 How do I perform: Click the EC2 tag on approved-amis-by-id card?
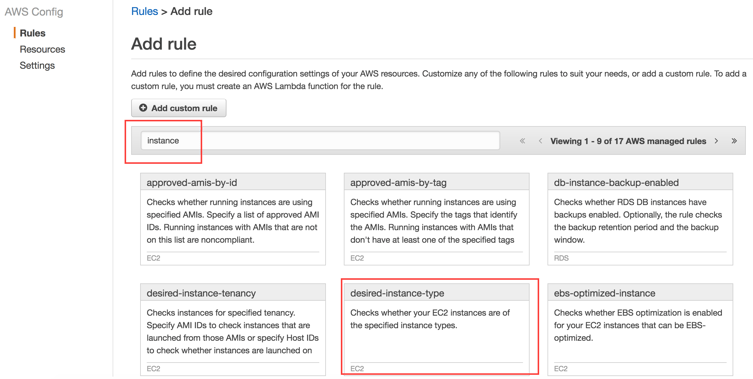tap(153, 258)
